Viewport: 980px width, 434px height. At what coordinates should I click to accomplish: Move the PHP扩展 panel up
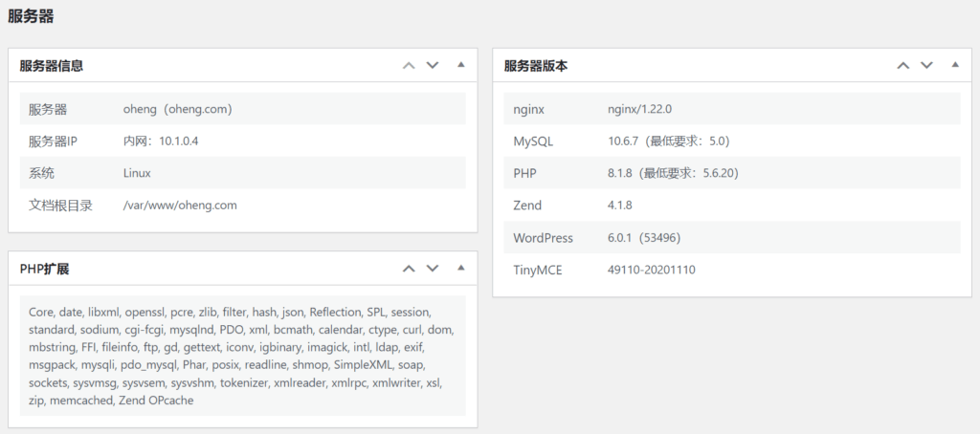pyautogui.click(x=409, y=269)
